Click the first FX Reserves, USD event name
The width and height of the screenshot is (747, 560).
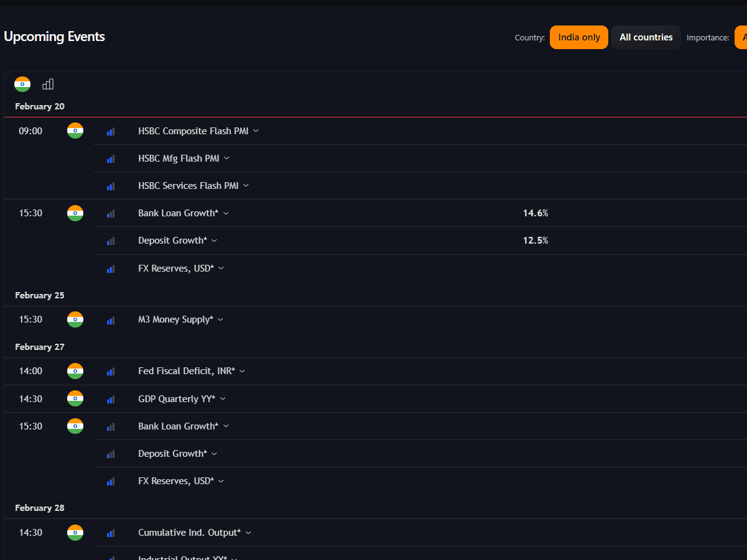175,269
